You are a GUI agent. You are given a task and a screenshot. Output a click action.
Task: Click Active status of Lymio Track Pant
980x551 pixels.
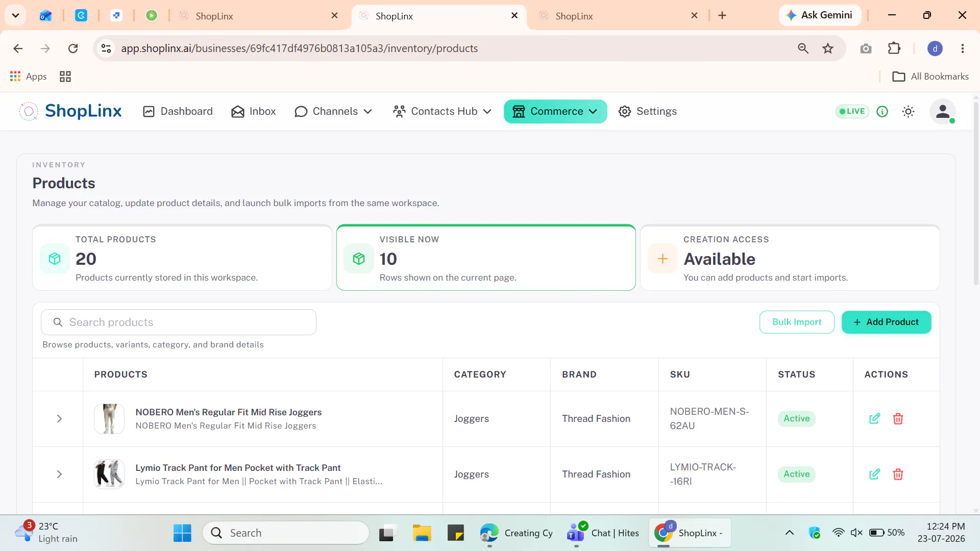click(796, 474)
